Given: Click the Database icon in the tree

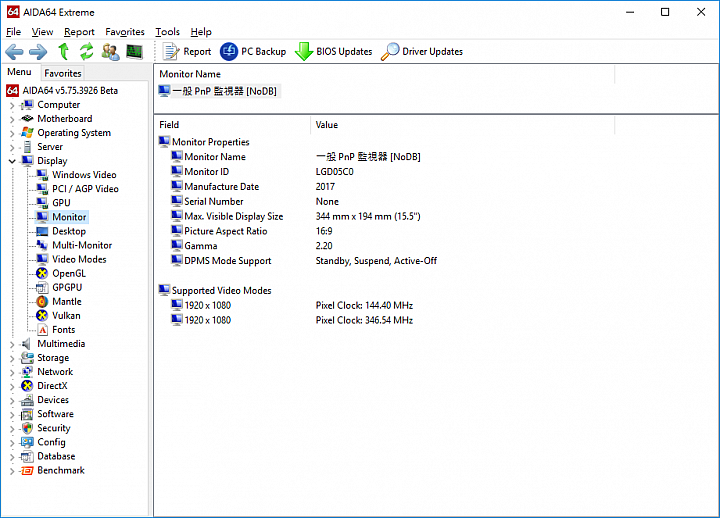Looking at the screenshot, I should pos(27,456).
